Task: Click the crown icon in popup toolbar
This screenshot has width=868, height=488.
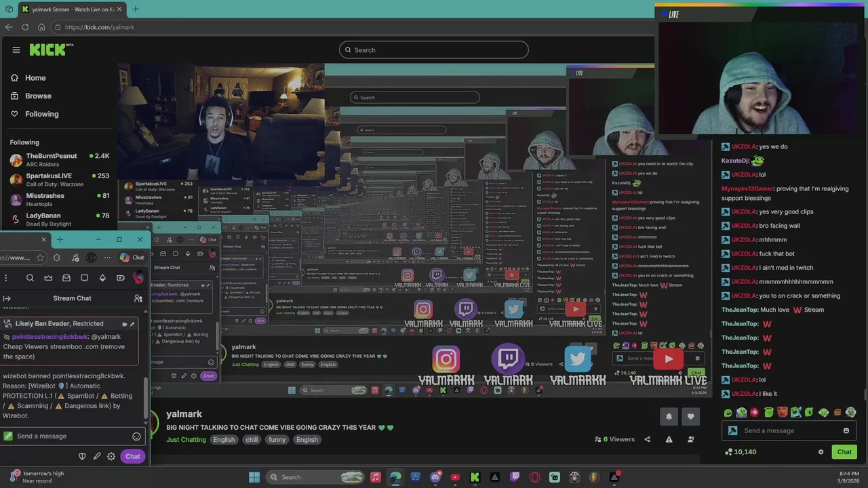Action: click(48, 278)
